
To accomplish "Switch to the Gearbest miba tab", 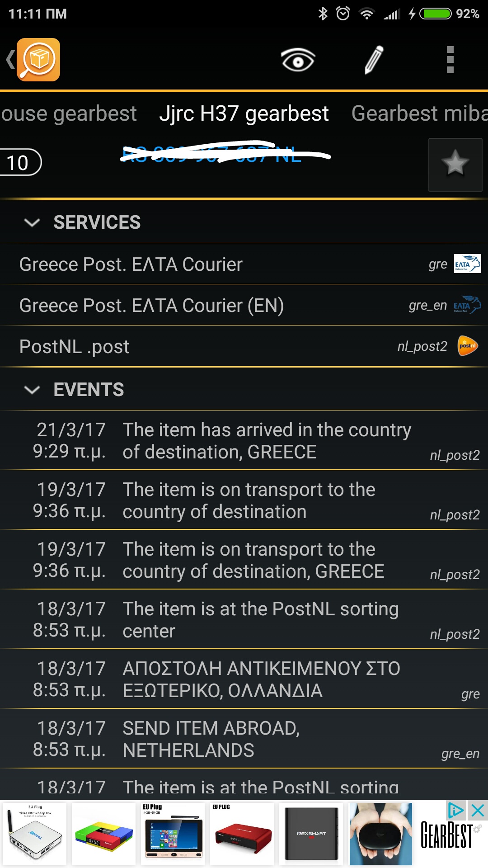I will tap(419, 113).
